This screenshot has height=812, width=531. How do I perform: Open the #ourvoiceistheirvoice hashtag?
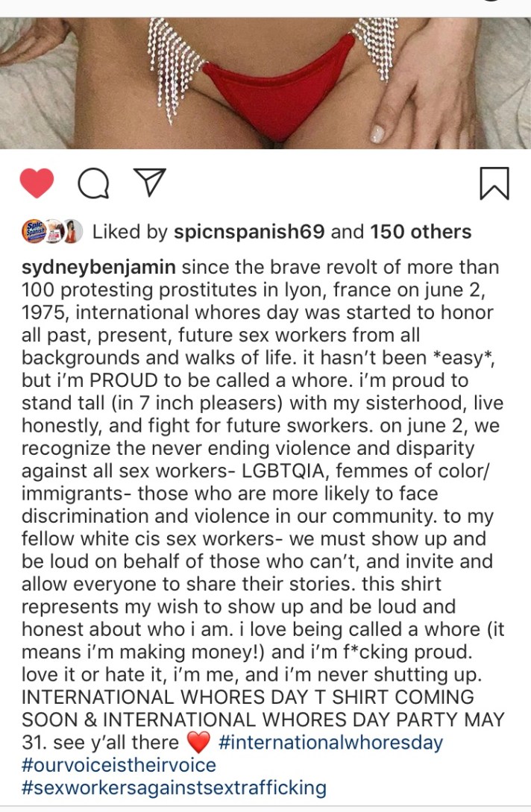(119, 765)
